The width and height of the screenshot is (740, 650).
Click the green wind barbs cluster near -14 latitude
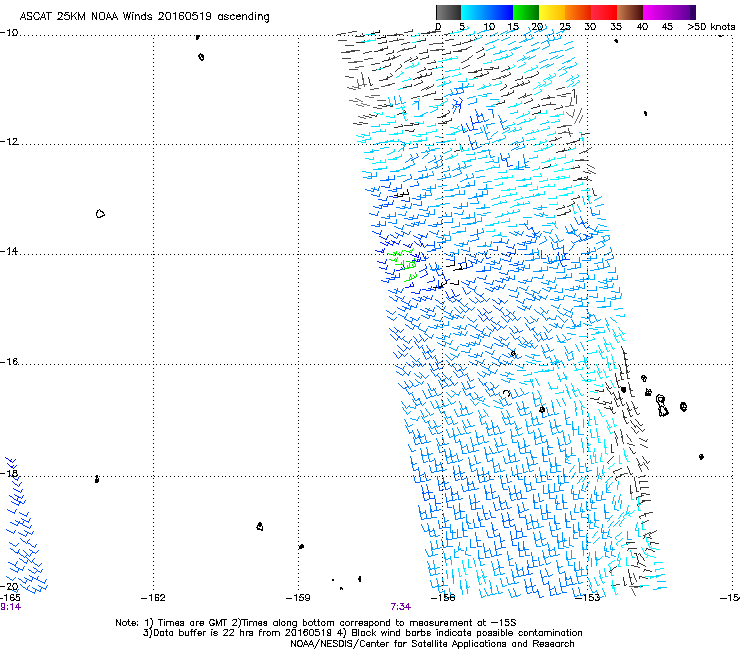[x=403, y=265]
